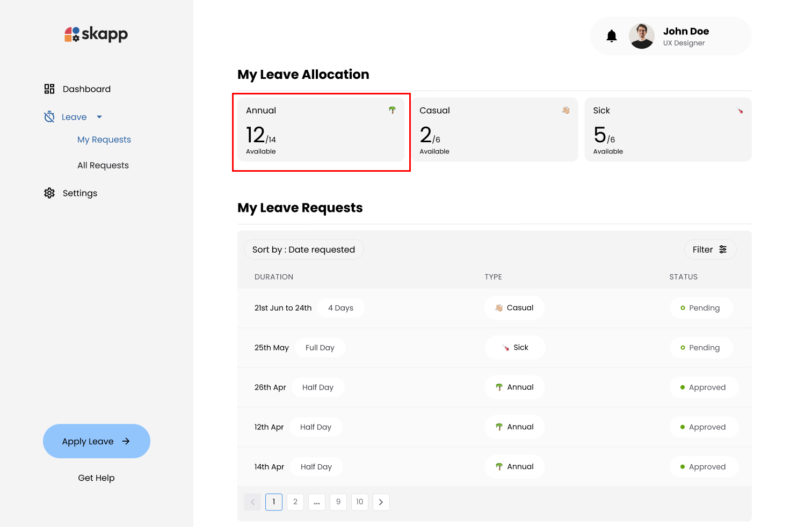Open All Requests in the sidebar

103,165
